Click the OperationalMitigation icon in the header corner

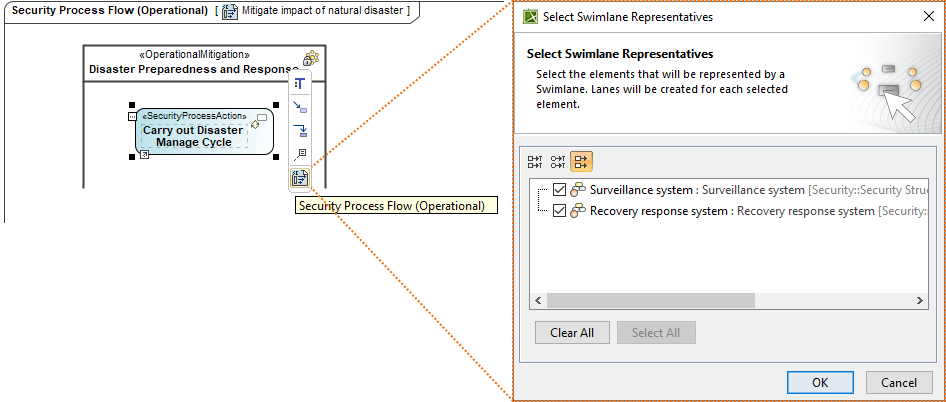tap(311, 60)
